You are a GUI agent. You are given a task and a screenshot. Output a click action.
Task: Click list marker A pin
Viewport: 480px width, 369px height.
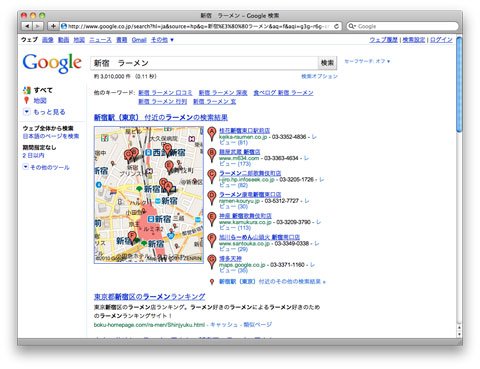click(212, 134)
